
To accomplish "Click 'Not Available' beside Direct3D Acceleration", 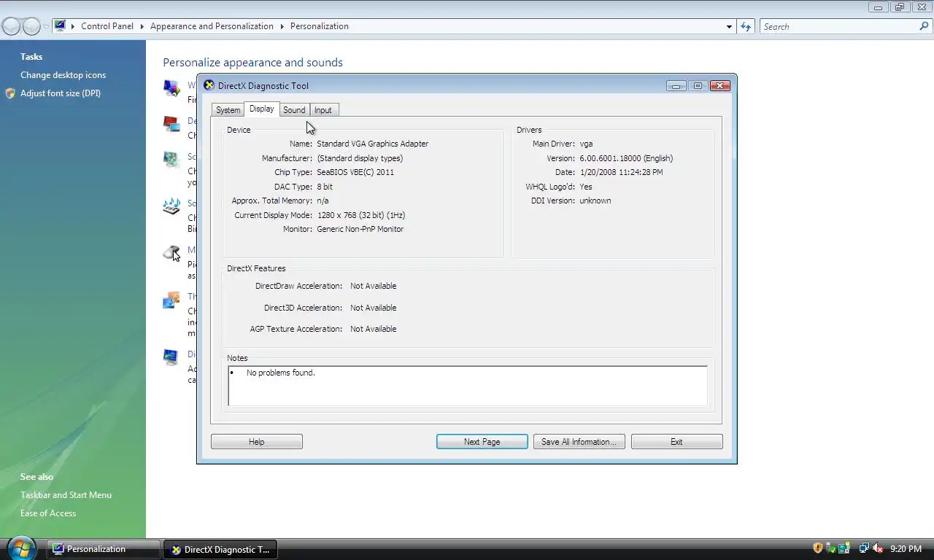I will click(374, 308).
